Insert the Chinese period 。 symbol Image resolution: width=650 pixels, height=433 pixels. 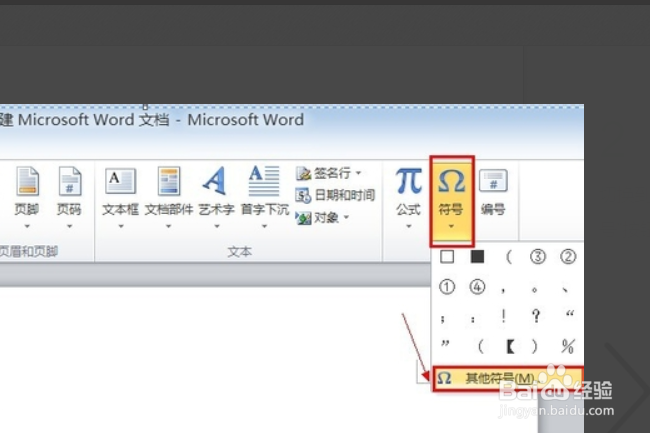pyautogui.click(x=535, y=290)
